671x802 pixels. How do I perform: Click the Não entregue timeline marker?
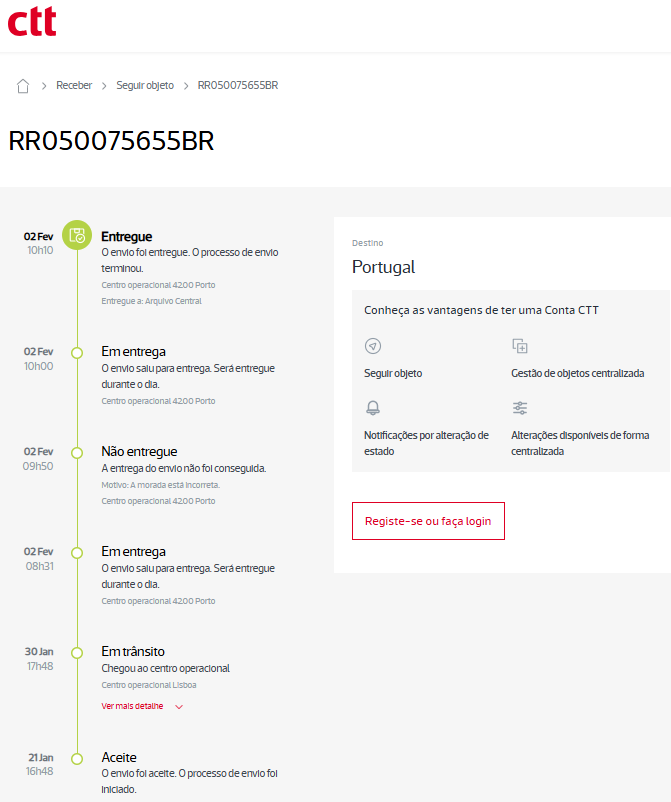[x=77, y=452]
